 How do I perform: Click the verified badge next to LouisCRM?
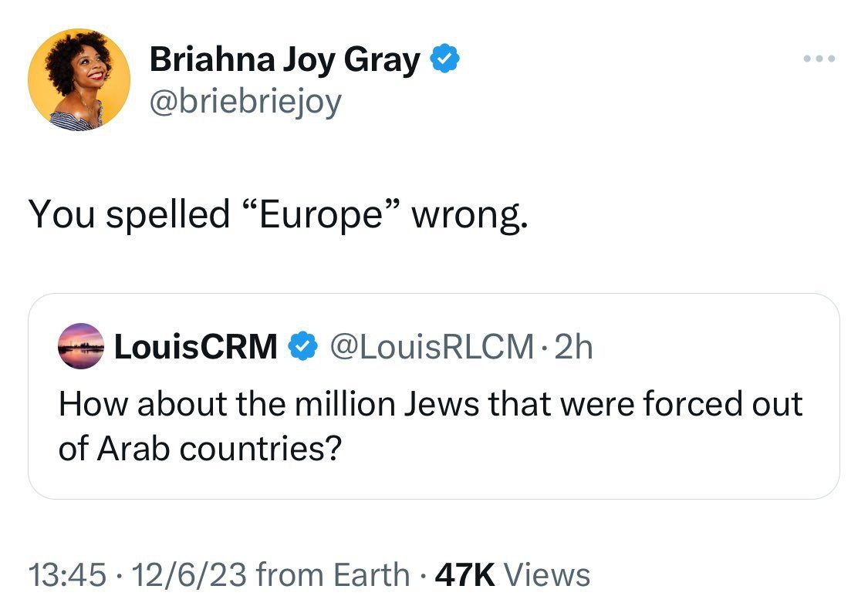(x=300, y=348)
